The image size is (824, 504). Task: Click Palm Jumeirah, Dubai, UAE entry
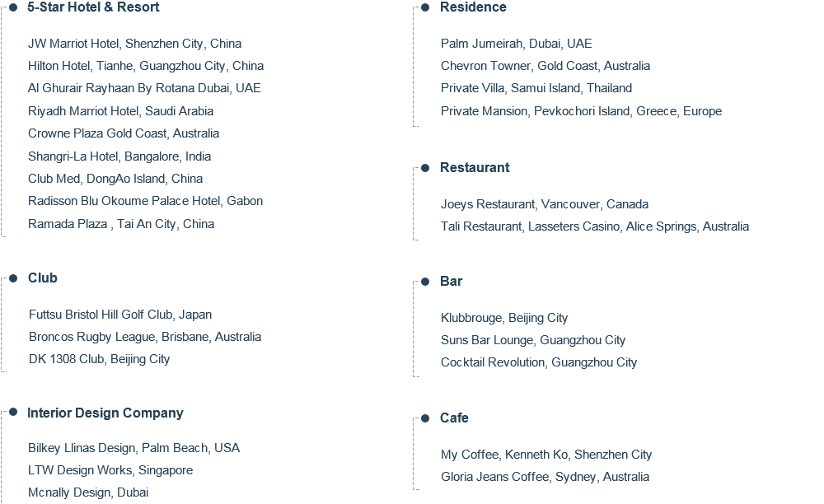(516, 44)
